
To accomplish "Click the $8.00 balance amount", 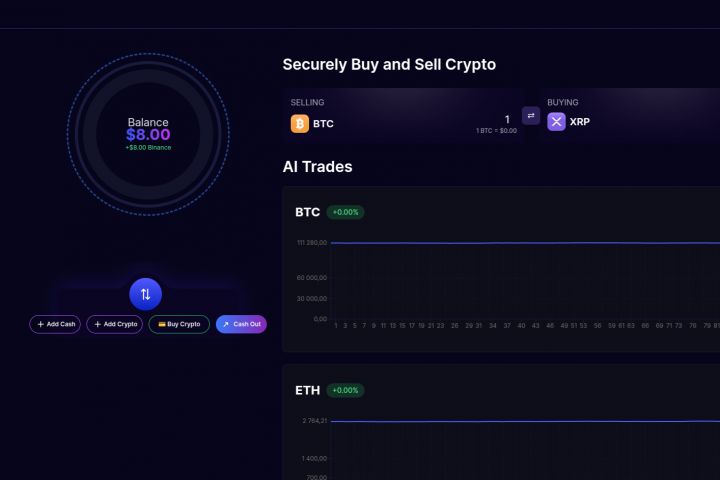I will click(x=148, y=134).
